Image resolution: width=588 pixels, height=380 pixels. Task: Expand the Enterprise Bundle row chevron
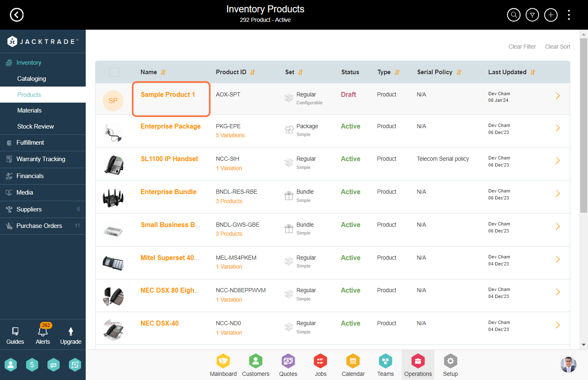coord(558,193)
